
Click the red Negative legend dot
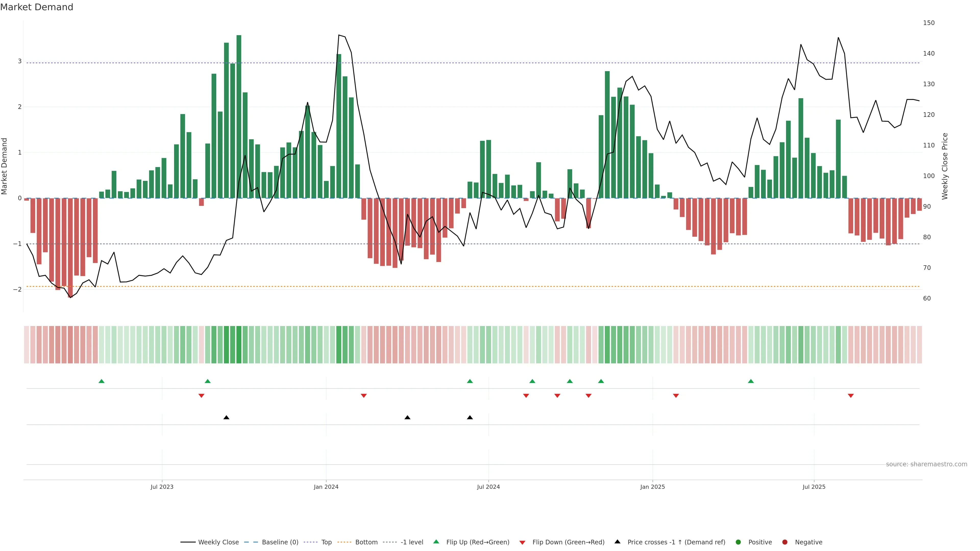point(785,542)
